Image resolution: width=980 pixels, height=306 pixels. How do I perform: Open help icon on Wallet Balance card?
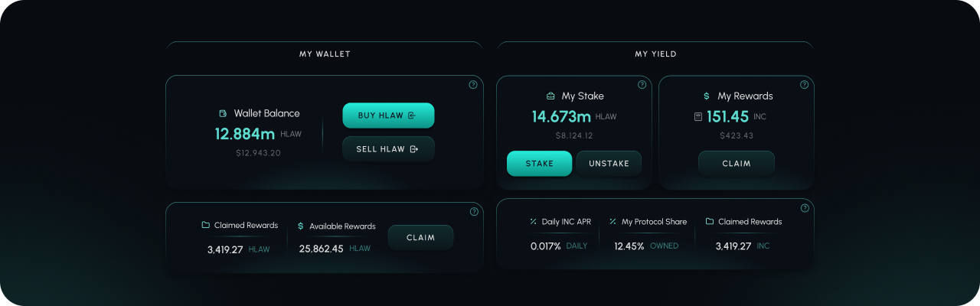473,85
